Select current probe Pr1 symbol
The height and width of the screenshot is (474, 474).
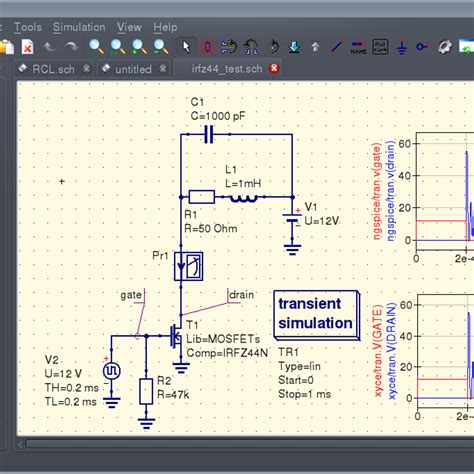tap(189, 266)
